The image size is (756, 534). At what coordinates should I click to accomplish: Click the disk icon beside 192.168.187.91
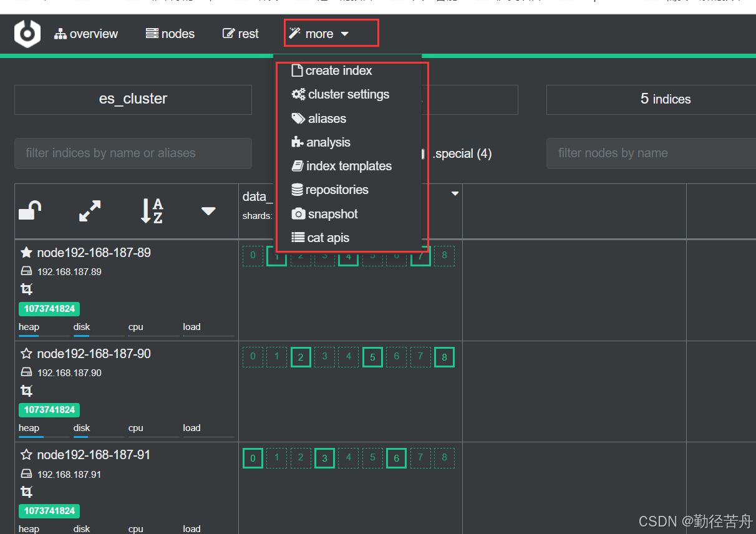(26, 473)
